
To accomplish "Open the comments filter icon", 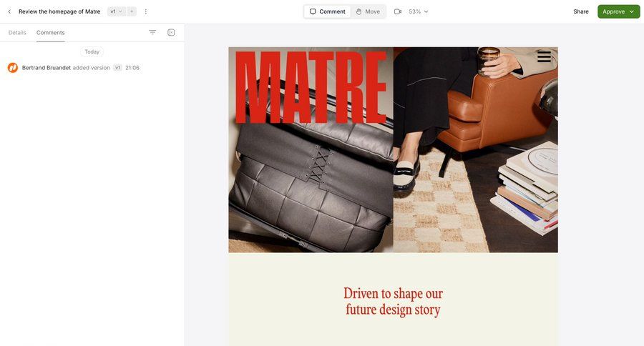I will coord(152,32).
